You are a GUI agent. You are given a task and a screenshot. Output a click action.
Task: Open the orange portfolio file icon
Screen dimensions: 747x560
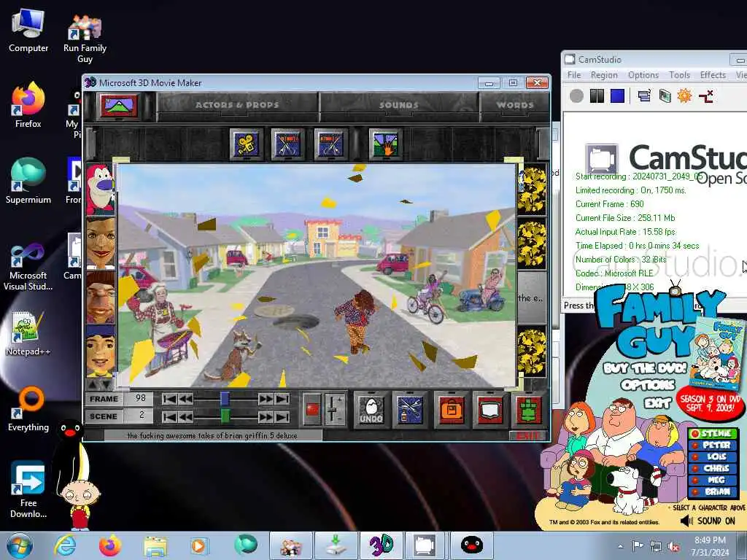[451, 410]
